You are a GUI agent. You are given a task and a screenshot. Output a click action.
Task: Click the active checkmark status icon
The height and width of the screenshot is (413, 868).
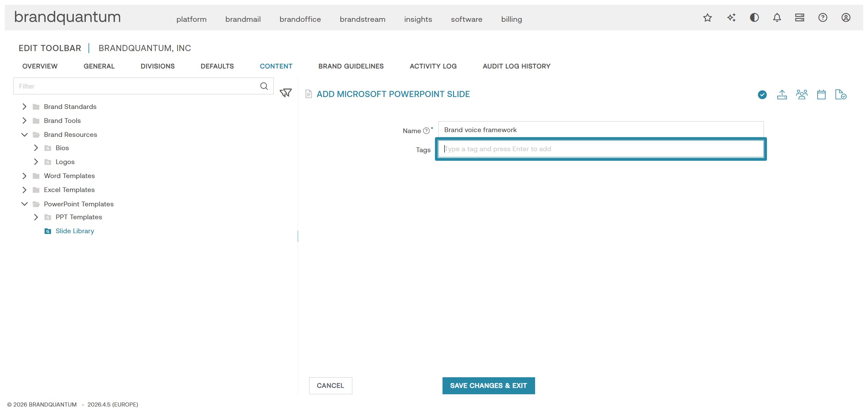tap(762, 95)
